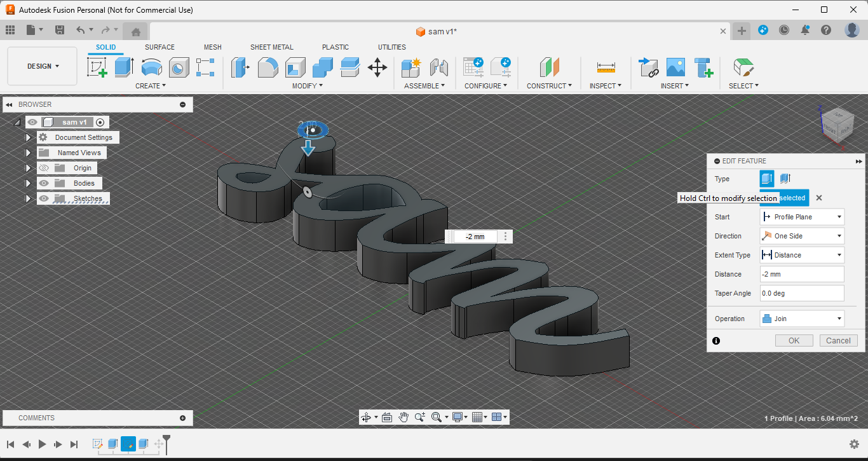Select the Combine tool
Screen dimensions: 868x461
pyautogui.click(x=322, y=67)
